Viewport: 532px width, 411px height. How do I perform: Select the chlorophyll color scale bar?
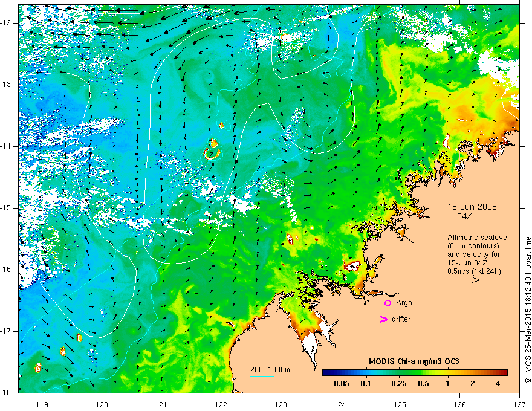[415, 373]
